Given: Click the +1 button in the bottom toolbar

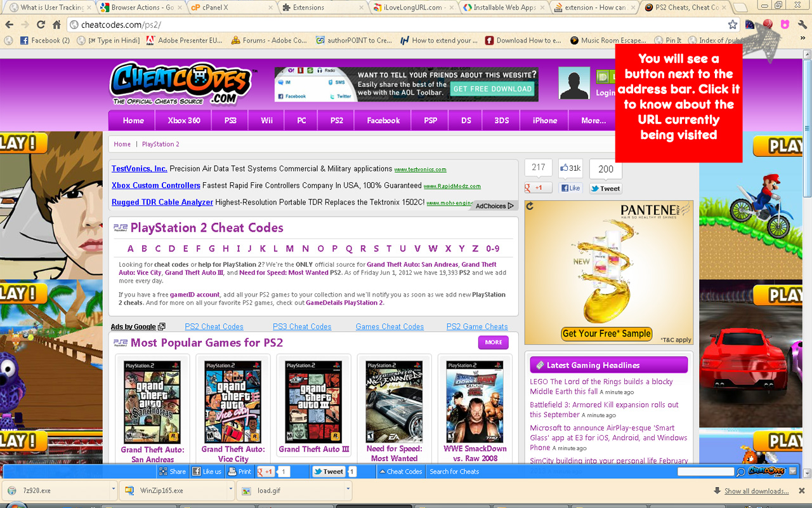Looking at the screenshot, I should coord(265,472).
